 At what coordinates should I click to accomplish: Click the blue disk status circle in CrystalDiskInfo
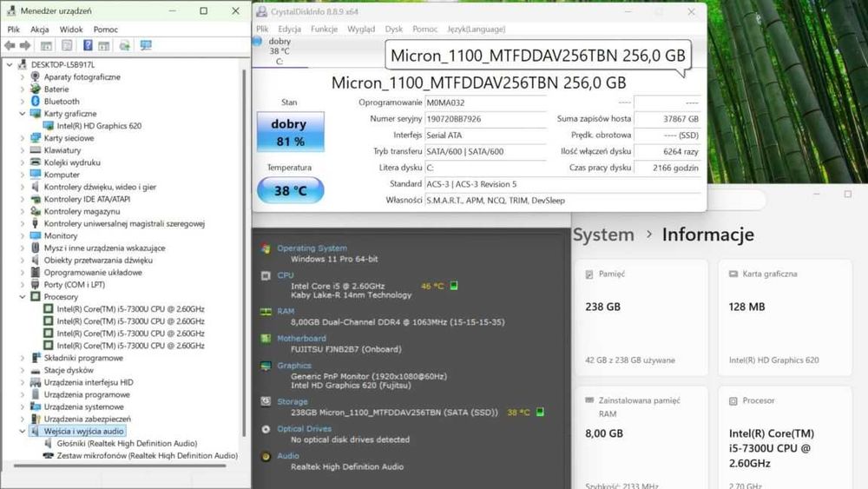click(x=257, y=41)
